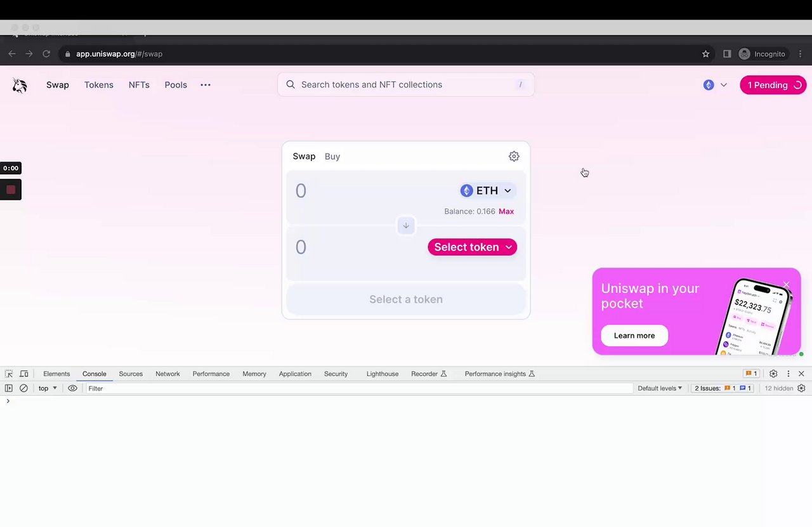
Task: Click the 12 hidden messages label
Action: (x=779, y=388)
